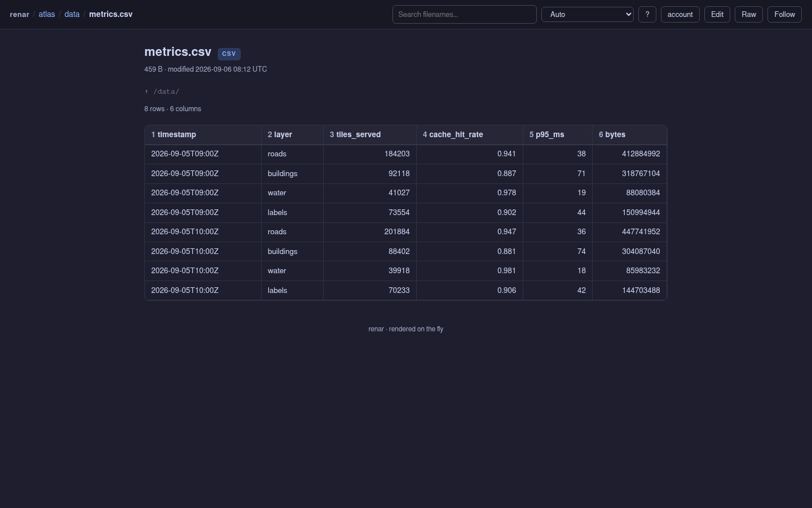Click the cache_hit_rate column header
The width and height of the screenshot is (812, 508).
click(x=470, y=135)
